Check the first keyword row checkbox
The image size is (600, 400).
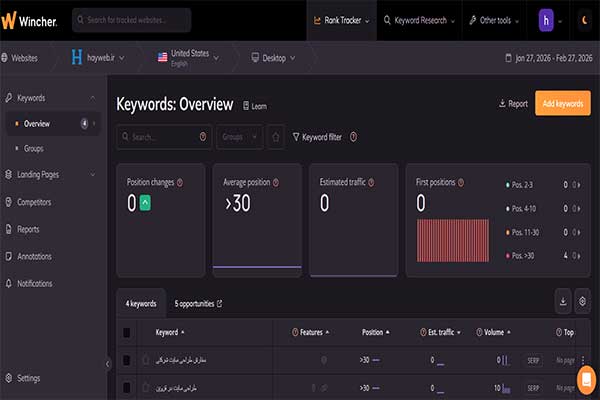click(x=127, y=360)
